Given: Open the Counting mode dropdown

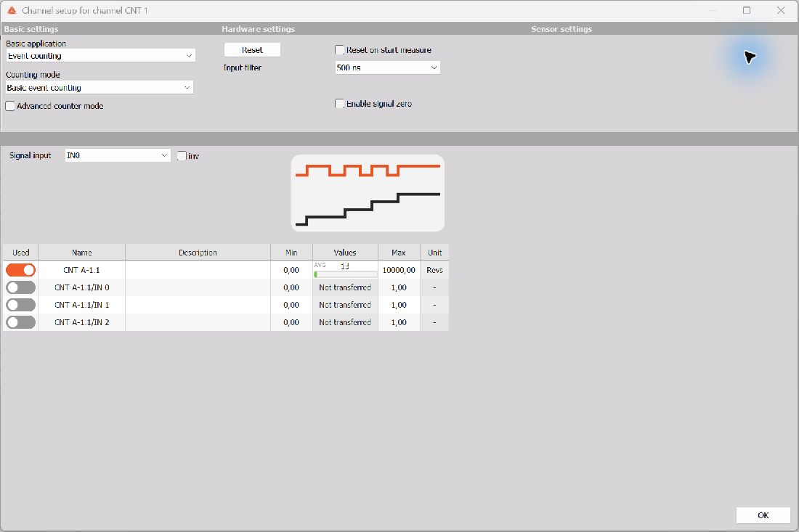Looking at the screenshot, I should coord(100,88).
